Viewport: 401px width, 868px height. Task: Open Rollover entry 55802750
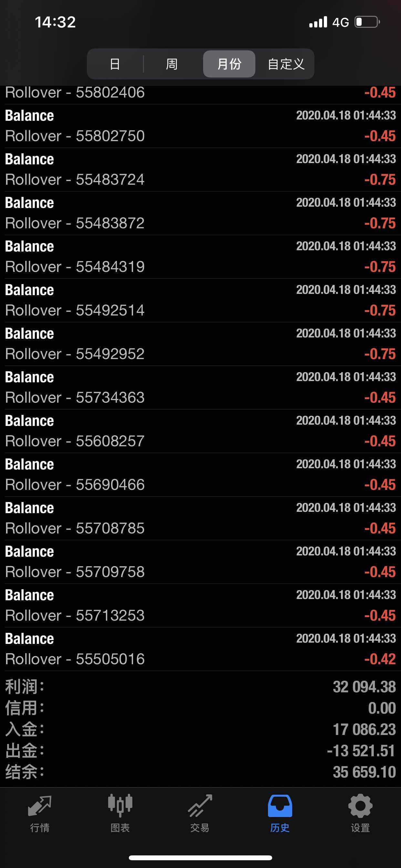click(200, 126)
